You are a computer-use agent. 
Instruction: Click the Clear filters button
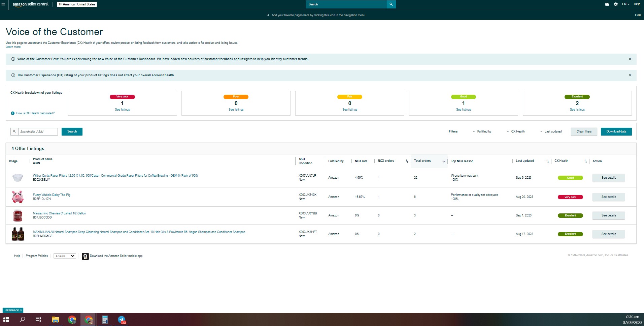point(584,131)
